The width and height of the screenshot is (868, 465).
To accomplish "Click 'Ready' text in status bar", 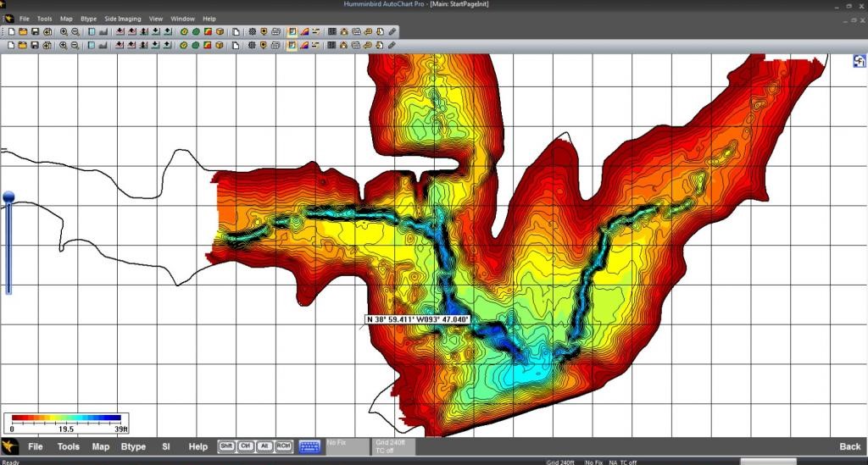I will point(10,462).
